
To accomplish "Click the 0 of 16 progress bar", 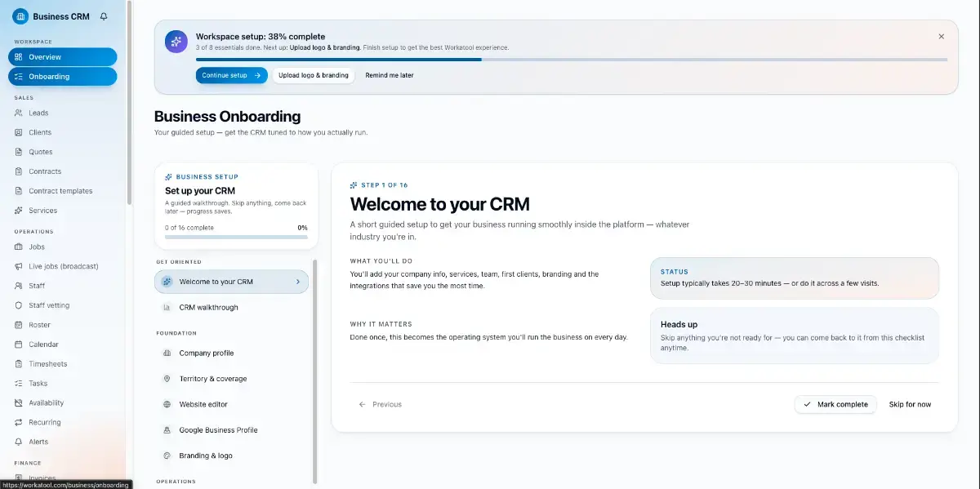I will pyautogui.click(x=236, y=237).
